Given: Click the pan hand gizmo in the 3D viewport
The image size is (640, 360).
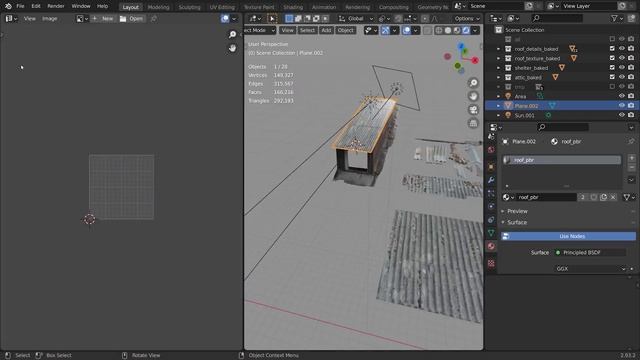Looking at the screenshot, I should [x=473, y=96].
